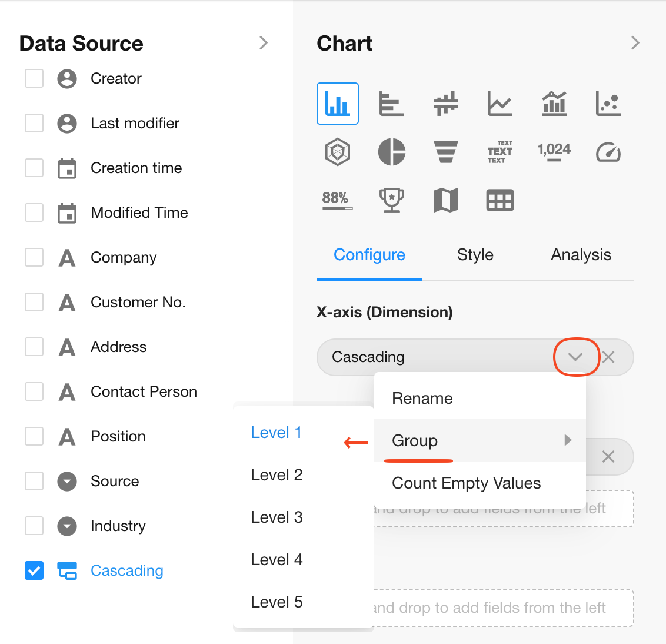Viewport: 666px width, 644px height.
Task: Switch to the Style tab
Action: tap(475, 255)
